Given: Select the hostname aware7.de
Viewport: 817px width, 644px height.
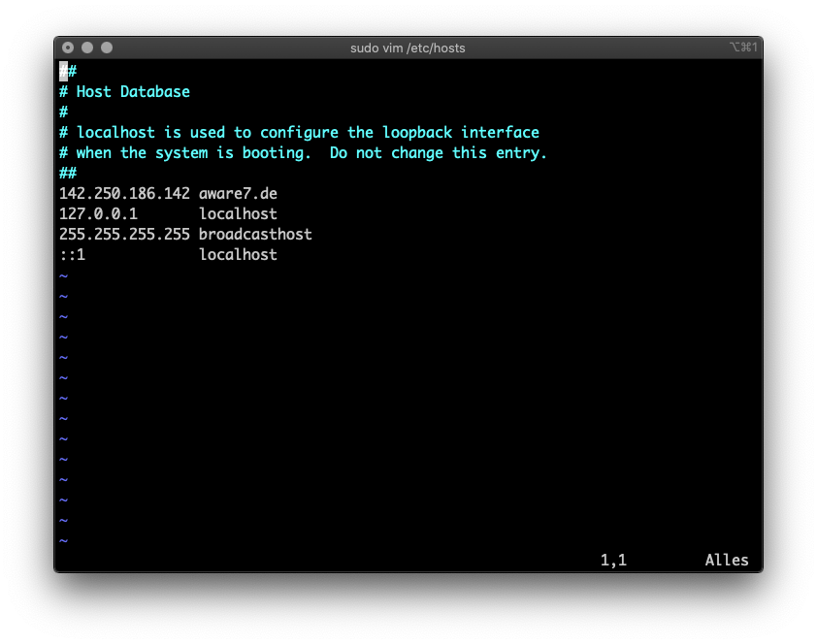Looking at the screenshot, I should tap(237, 193).
